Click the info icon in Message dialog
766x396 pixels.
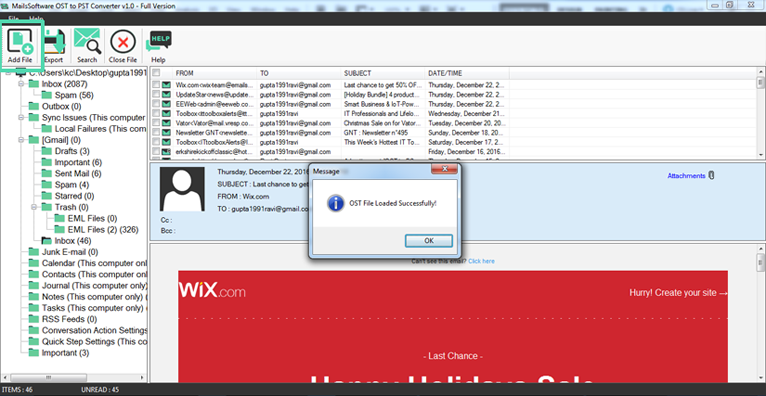click(336, 203)
